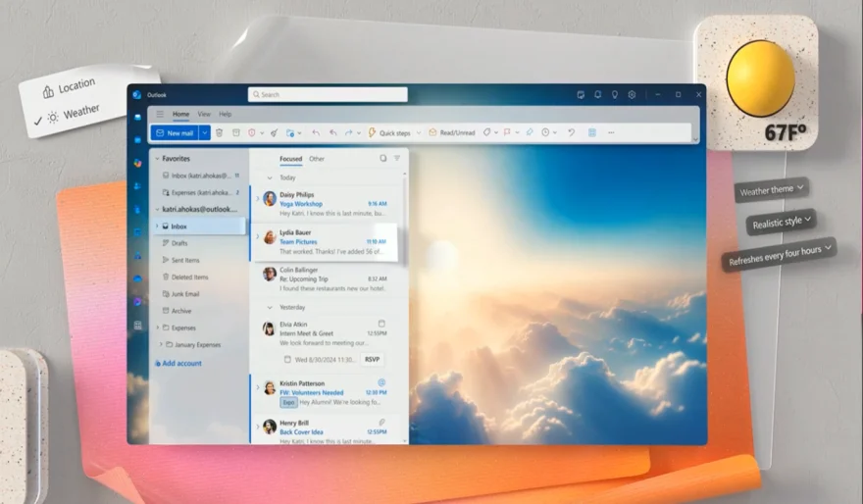The image size is (863, 504).
Task: Collapse the Yesterday message group
Action: coord(269,308)
